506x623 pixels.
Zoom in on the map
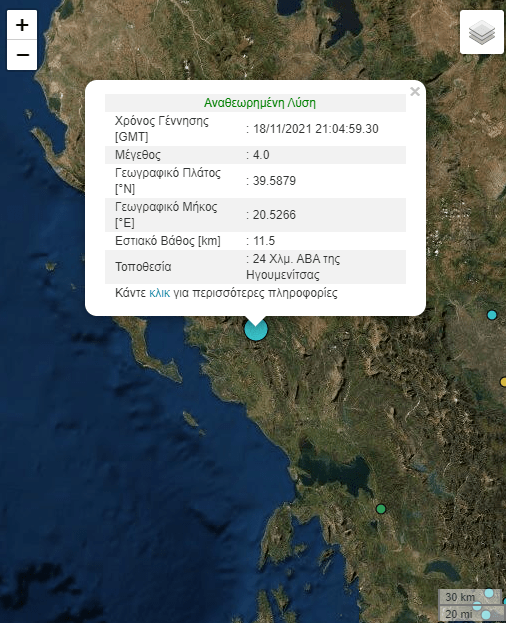click(x=22, y=25)
